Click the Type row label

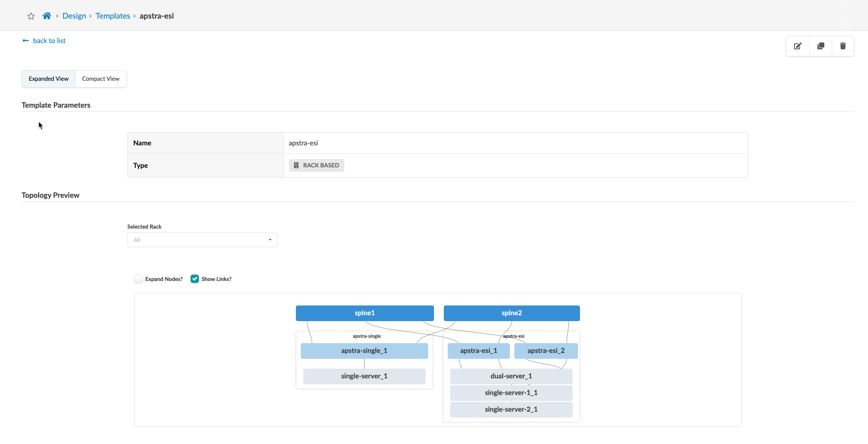click(x=141, y=165)
